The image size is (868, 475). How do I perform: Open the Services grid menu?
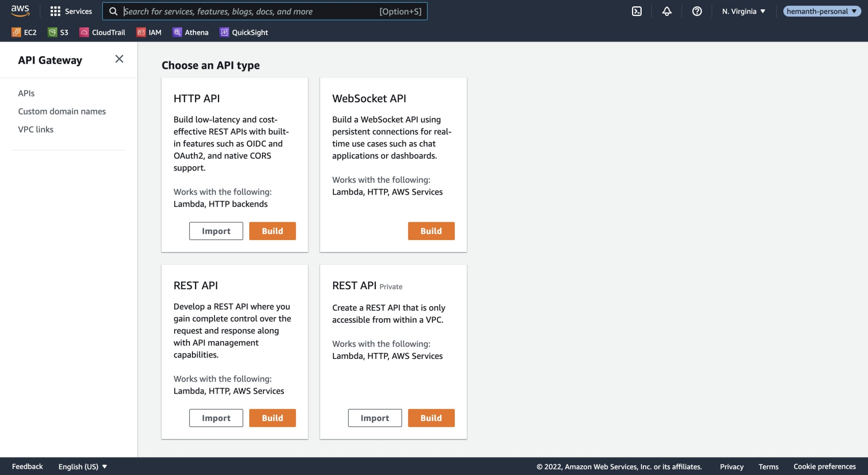[71, 11]
